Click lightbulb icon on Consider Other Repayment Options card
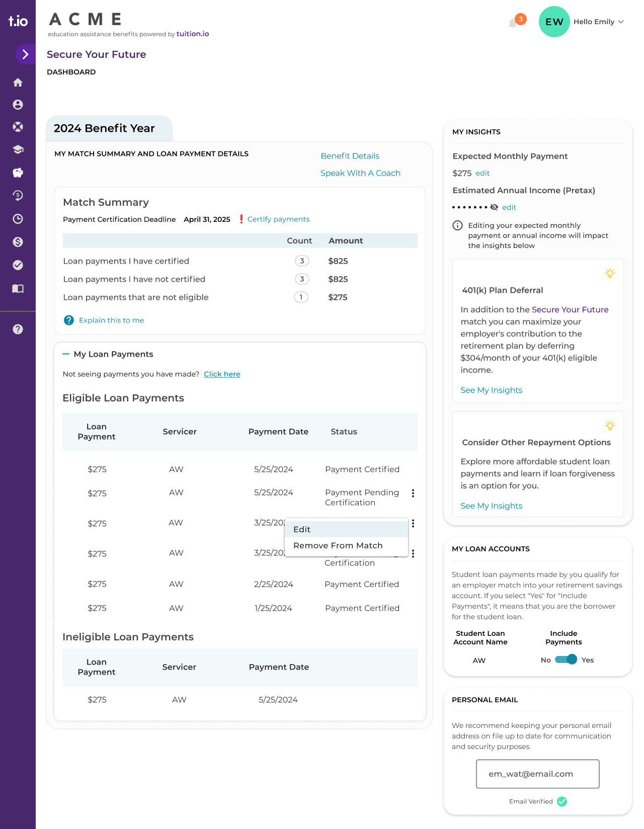644x829 pixels. pyautogui.click(x=610, y=426)
